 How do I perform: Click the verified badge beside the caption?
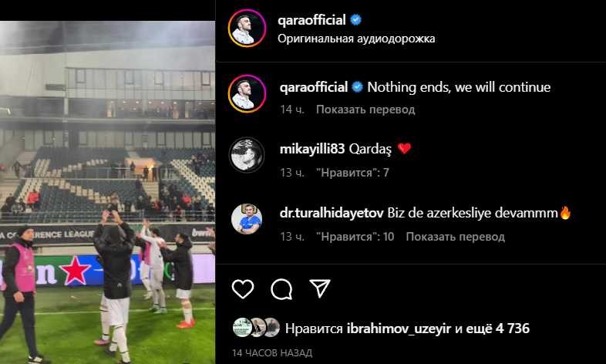(358, 87)
